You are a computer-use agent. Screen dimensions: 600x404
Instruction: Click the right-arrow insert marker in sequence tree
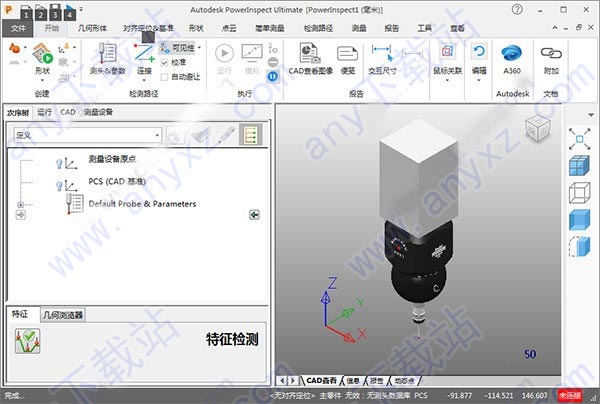21,215
